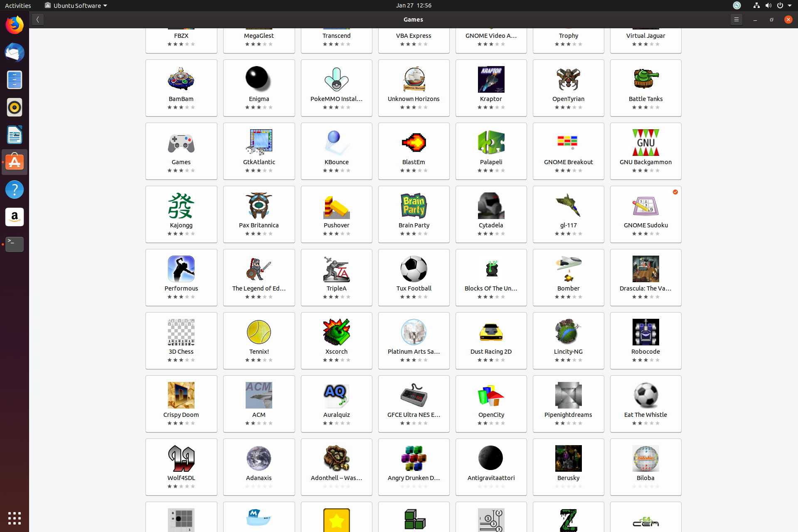Open the Dust Racing 2D car icon
This screenshot has width=798, height=532.
(490, 332)
